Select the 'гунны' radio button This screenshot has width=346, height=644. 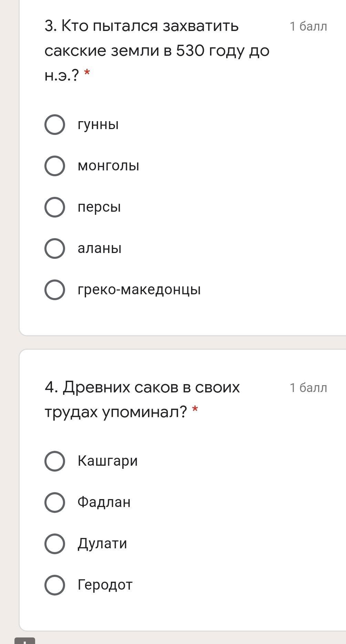click(55, 125)
